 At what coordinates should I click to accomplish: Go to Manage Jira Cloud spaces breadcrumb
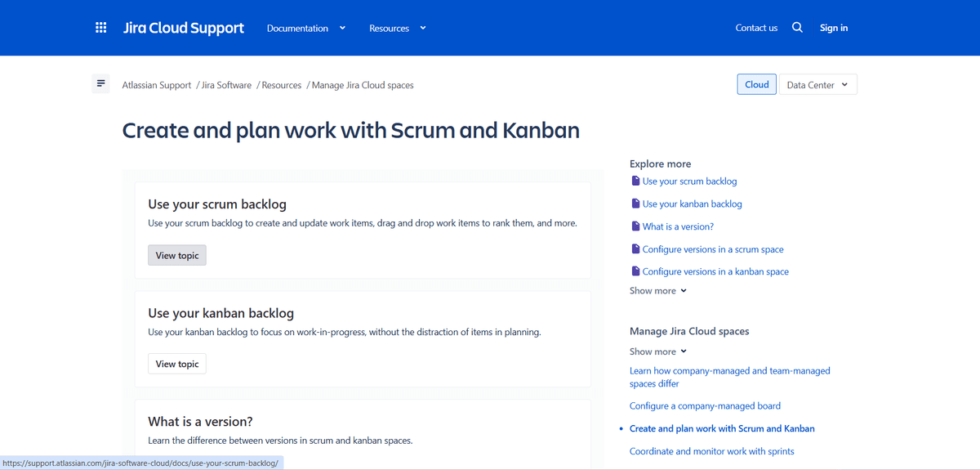coord(363,85)
